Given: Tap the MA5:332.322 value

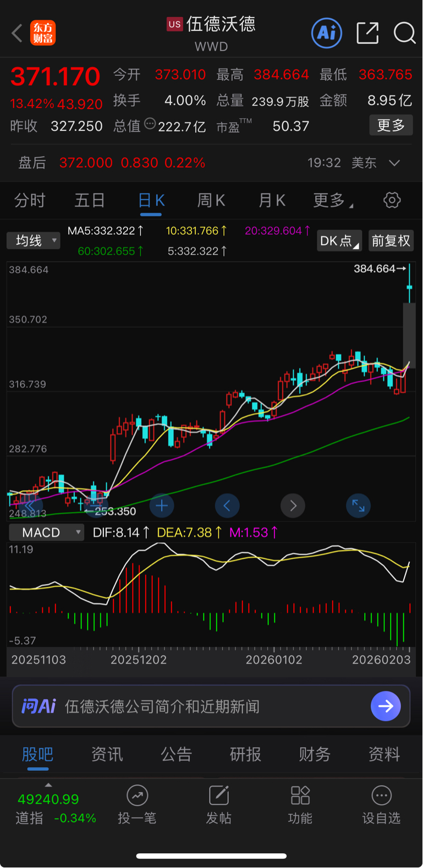Looking at the screenshot, I should point(106,231).
